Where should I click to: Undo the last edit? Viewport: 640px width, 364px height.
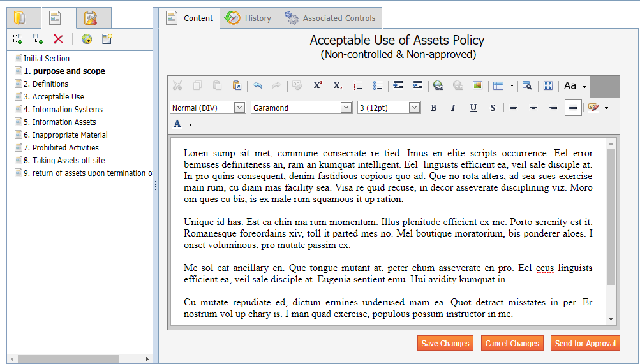pyautogui.click(x=257, y=85)
